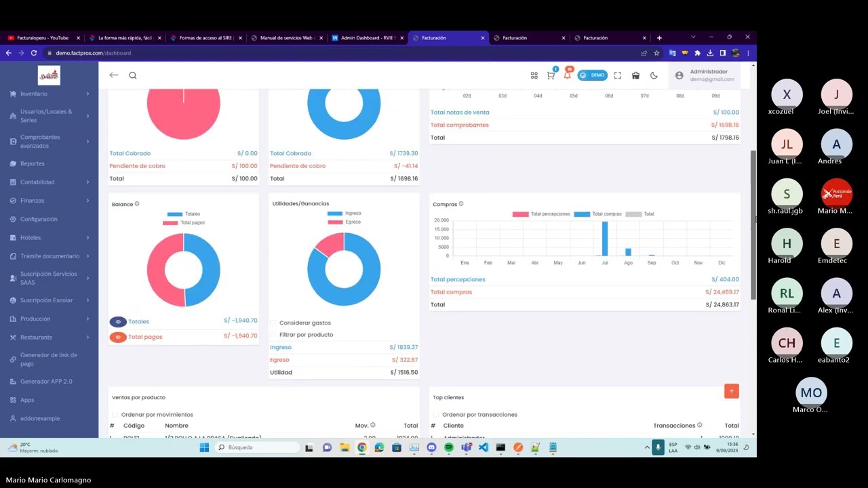Click the back arrow in the dashboard header
868x488 pixels.
tap(114, 75)
